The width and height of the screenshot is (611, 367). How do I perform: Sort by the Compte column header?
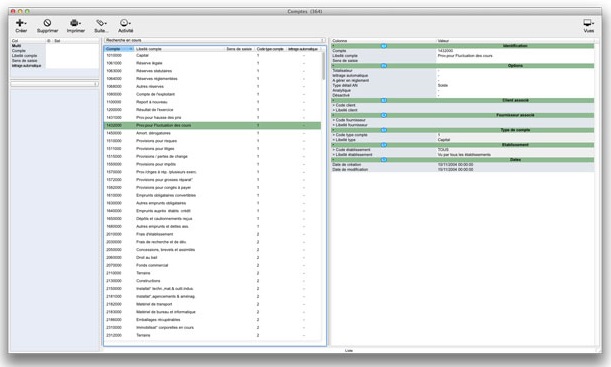point(119,49)
